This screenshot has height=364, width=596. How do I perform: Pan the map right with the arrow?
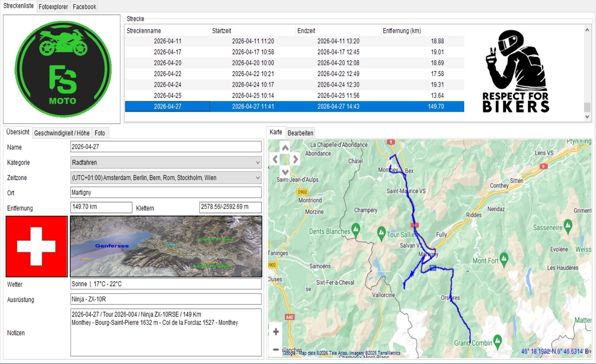295,159
